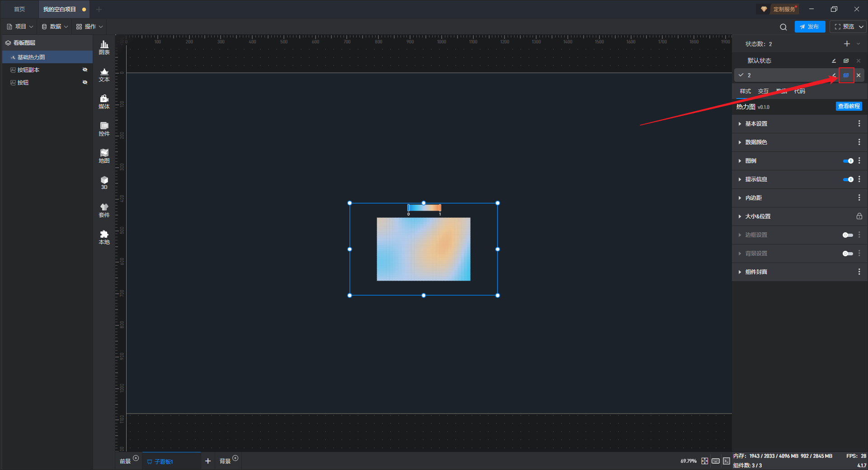Open the 图表 chart components panel

coord(104,47)
